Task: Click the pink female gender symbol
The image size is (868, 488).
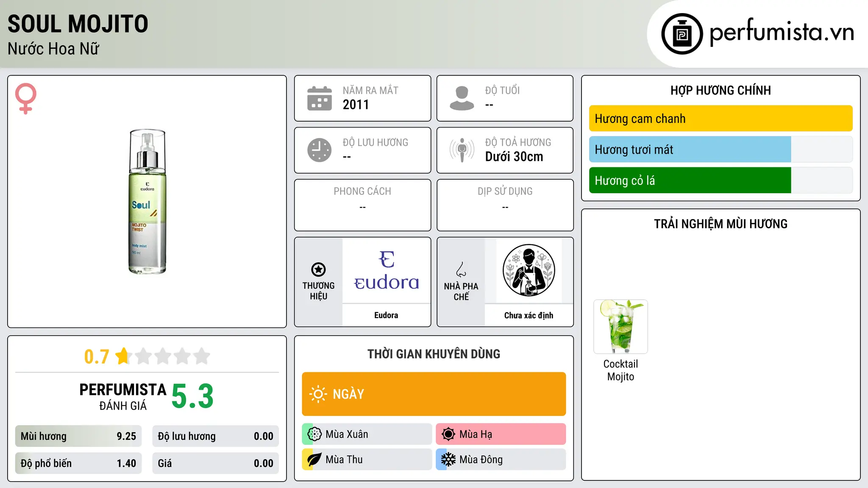Action: click(x=26, y=98)
